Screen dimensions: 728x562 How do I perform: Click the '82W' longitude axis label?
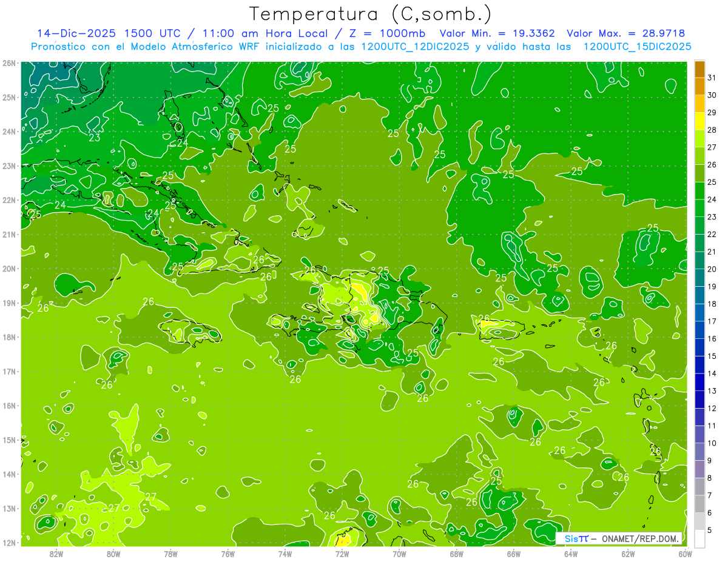click(56, 554)
